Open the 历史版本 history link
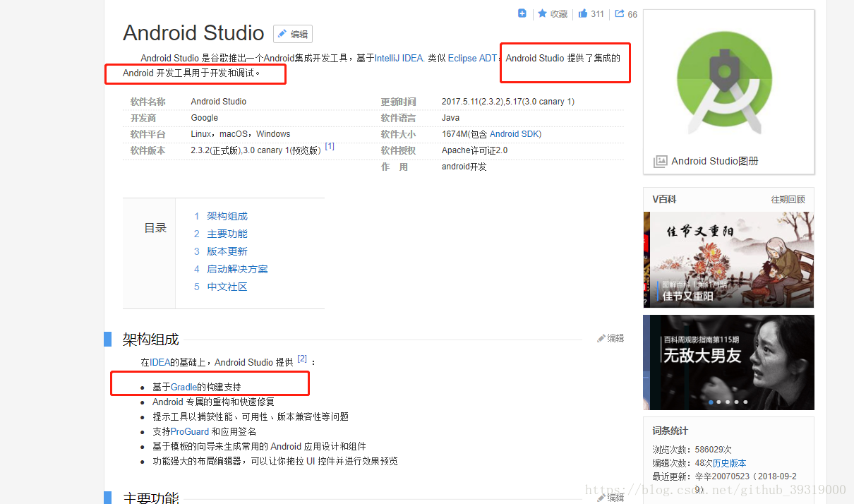Image resolution: width=854 pixels, height=504 pixels. pos(729,463)
